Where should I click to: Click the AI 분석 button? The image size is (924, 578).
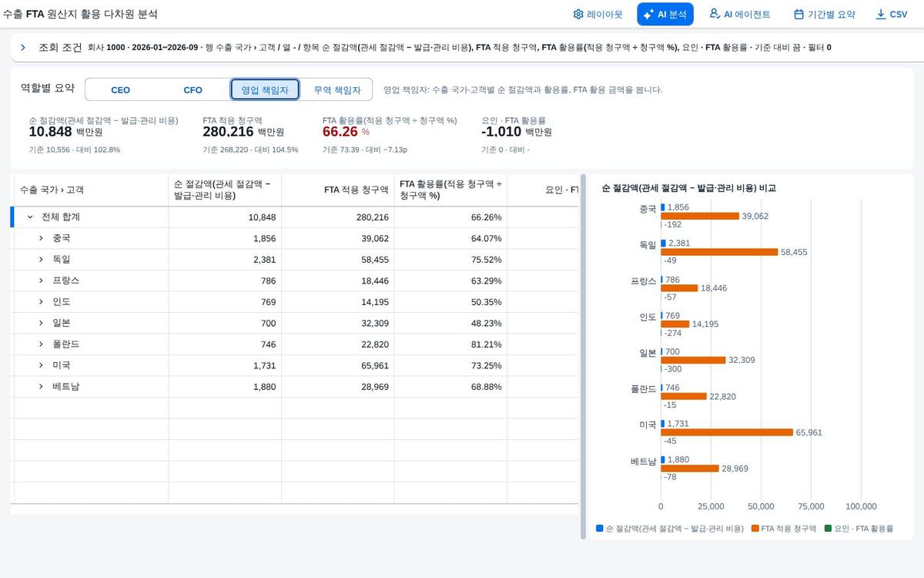665,14
